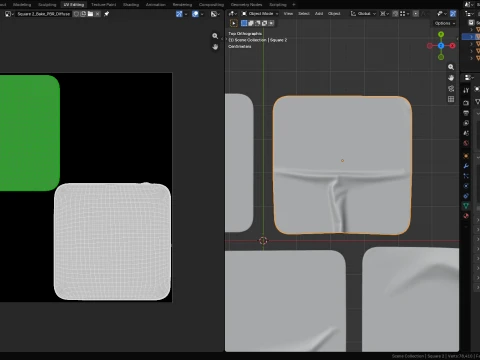Click the red X axis on navigation gizmo
Screen dimensions: 480x360
[452, 46]
